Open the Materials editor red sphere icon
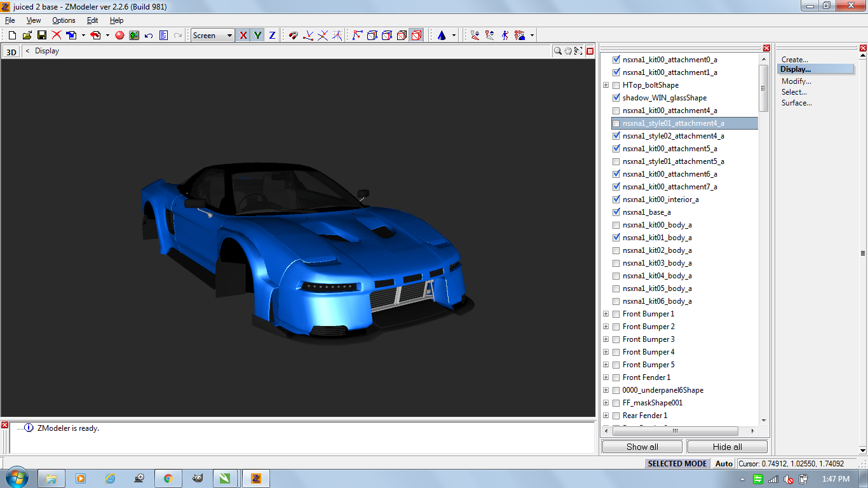The width and height of the screenshot is (868, 488). [x=119, y=36]
